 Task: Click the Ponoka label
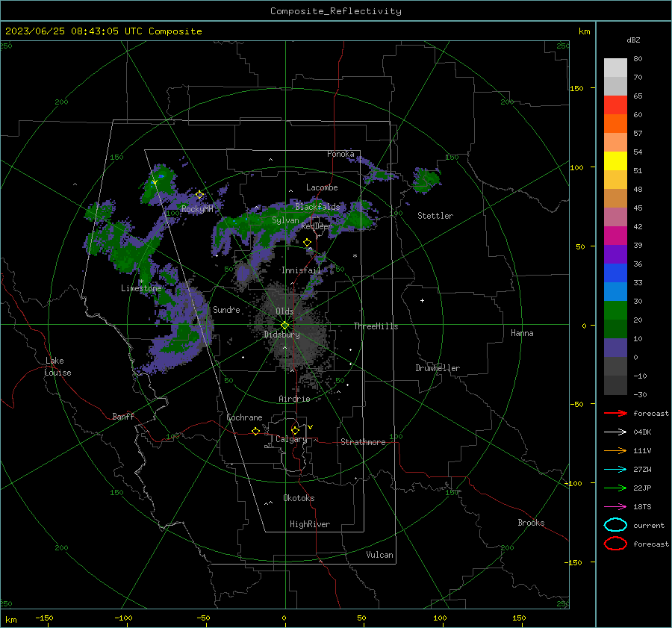(x=340, y=154)
